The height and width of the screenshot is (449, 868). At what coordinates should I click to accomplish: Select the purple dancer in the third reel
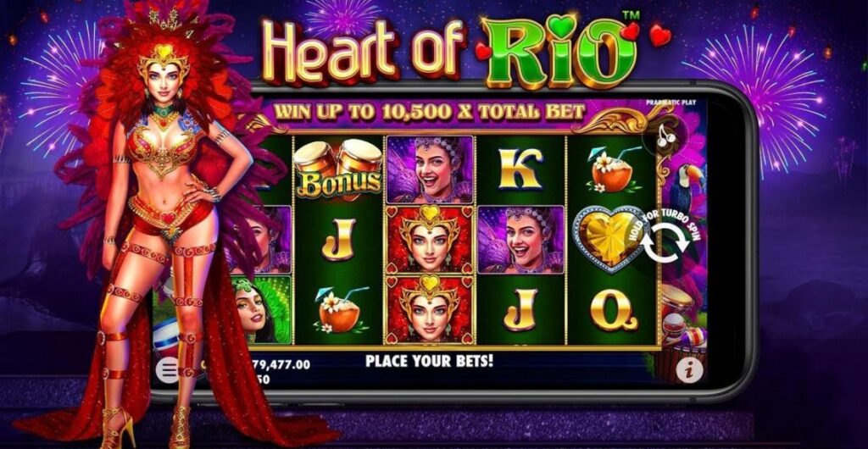(x=430, y=169)
